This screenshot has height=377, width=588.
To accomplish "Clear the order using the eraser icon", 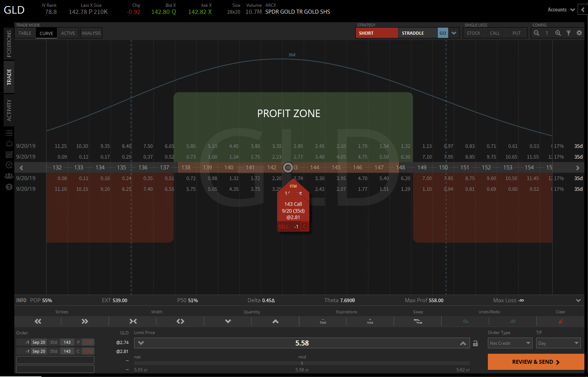I will point(561,321).
